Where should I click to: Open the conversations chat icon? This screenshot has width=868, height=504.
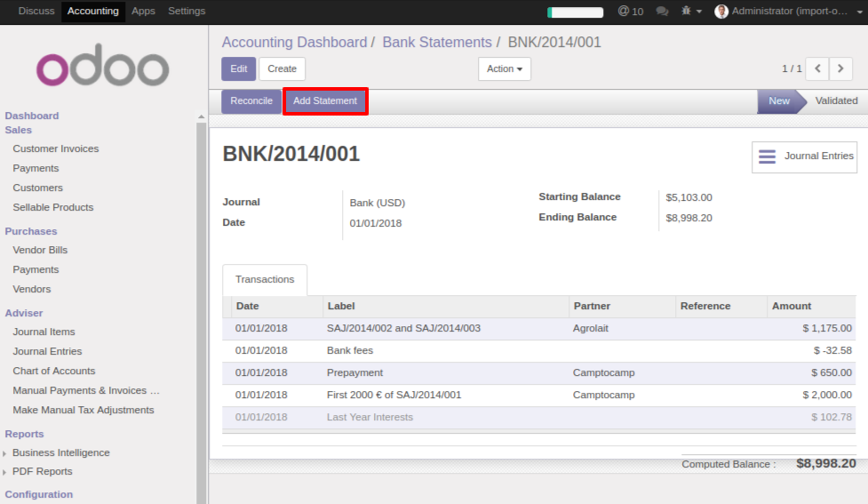coord(662,12)
